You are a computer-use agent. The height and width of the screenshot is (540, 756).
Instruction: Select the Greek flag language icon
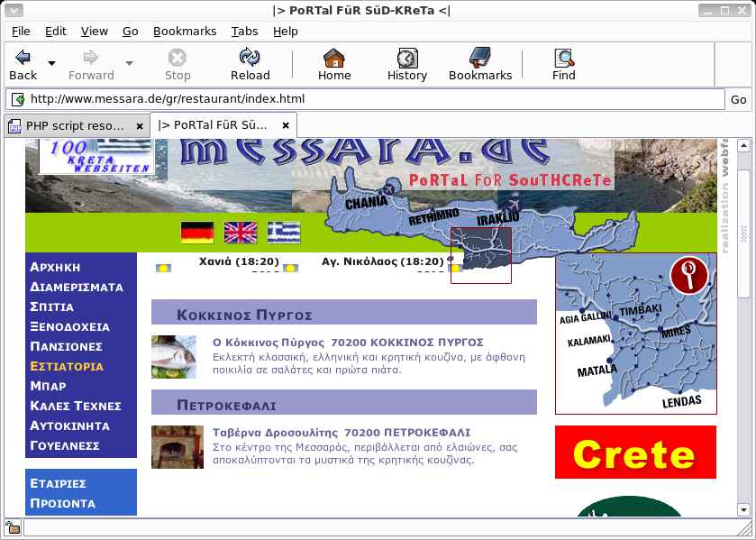point(284,233)
